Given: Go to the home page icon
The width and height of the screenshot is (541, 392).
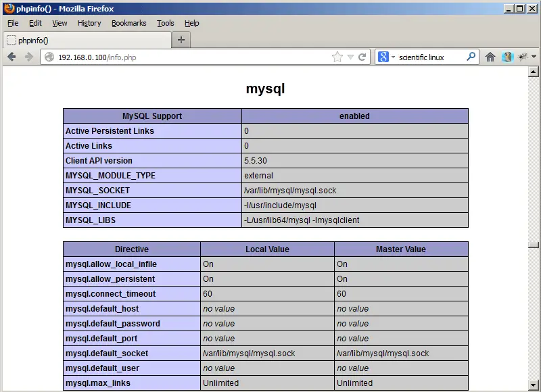Looking at the screenshot, I should 490,57.
